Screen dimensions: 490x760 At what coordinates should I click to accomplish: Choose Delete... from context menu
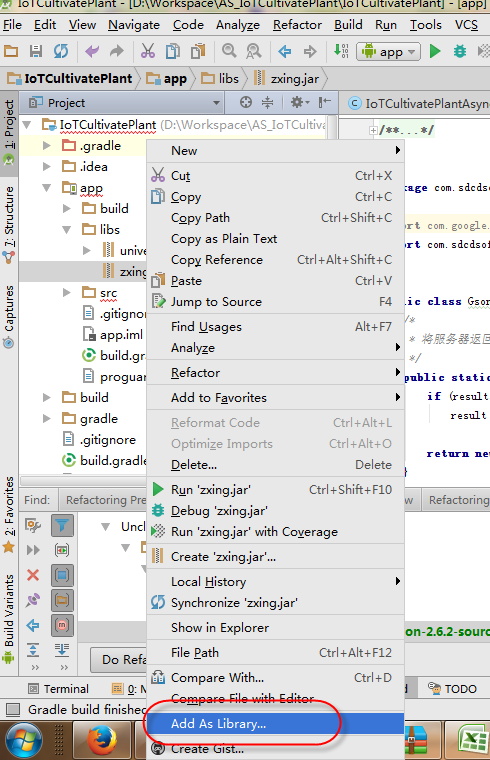[x=275, y=464]
